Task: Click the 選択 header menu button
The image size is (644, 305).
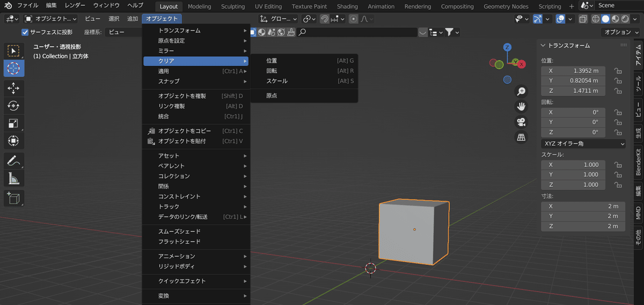Action: [114, 19]
